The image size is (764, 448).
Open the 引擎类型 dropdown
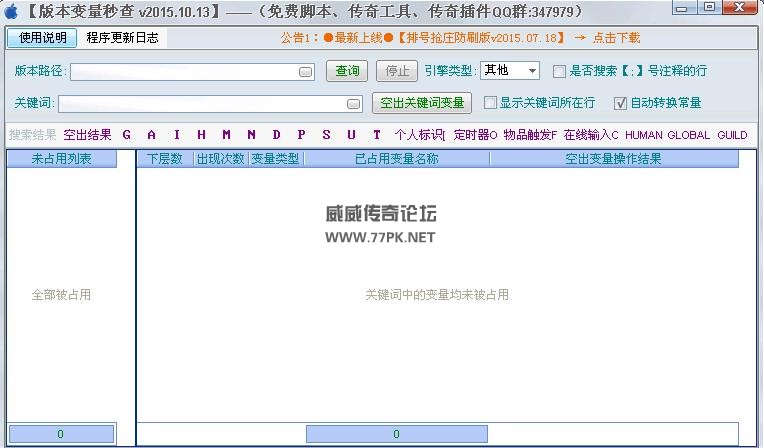pyautogui.click(x=530, y=71)
